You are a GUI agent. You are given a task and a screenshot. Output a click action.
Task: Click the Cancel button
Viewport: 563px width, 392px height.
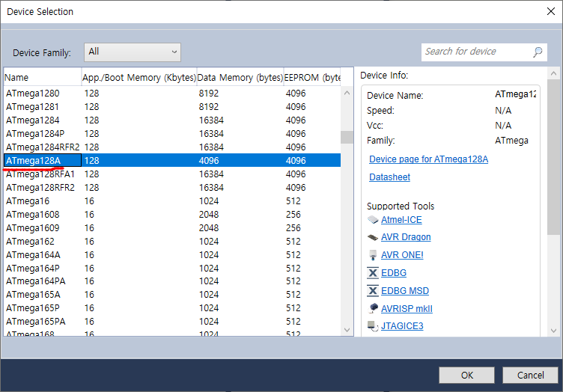pyautogui.click(x=530, y=375)
